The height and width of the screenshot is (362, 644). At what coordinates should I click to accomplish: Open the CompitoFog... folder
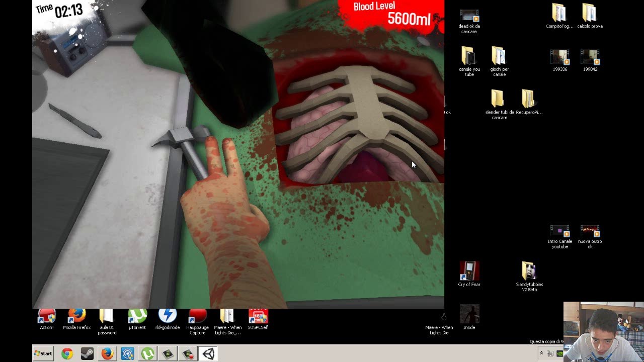pyautogui.click(x=559, y=16)
